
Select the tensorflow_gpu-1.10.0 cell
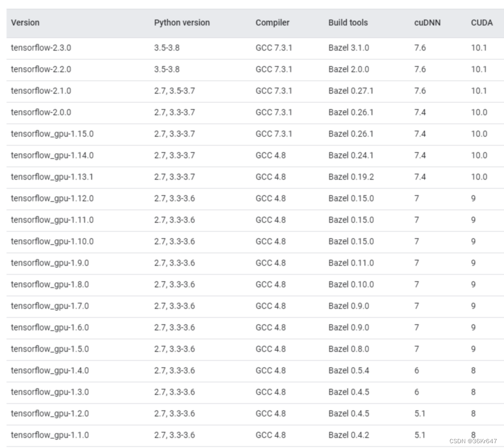(x=52, y=242)
